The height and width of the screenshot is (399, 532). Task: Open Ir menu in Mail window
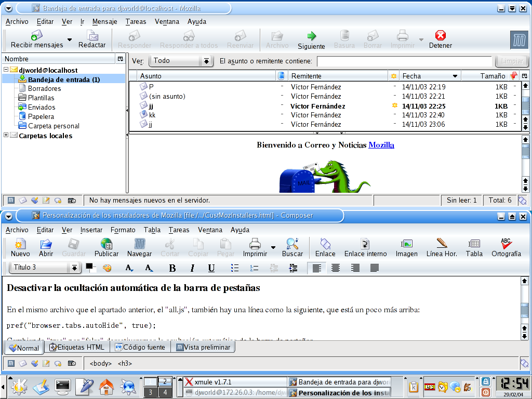click(82, 21)
